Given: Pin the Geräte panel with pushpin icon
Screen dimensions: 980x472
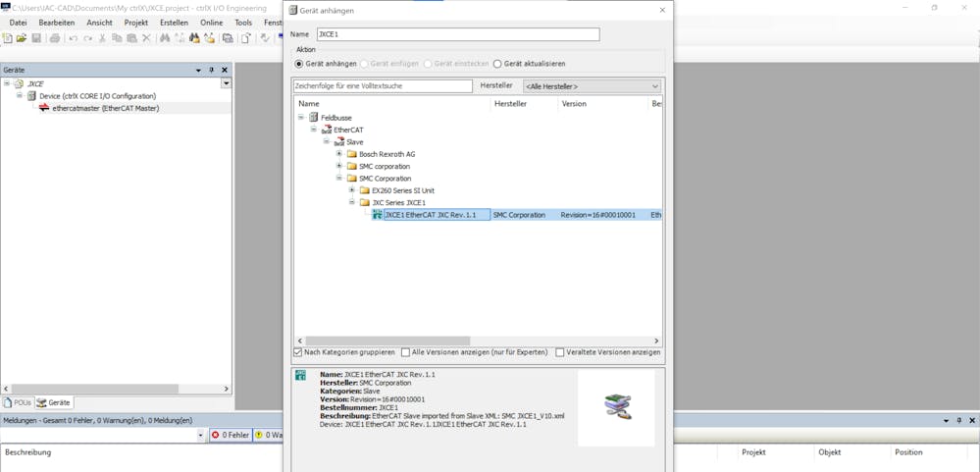Looking at the screenshot, I should pos(211,70).
